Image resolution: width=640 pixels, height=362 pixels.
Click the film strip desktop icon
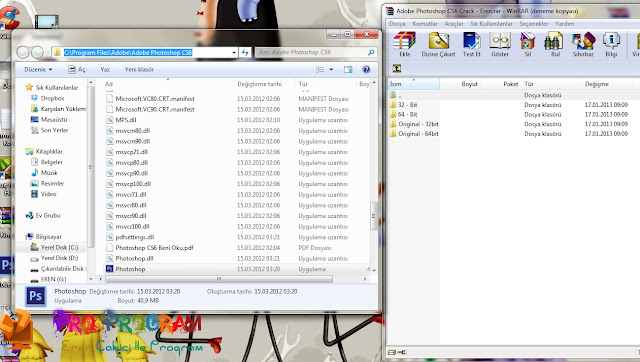point(46,21)
